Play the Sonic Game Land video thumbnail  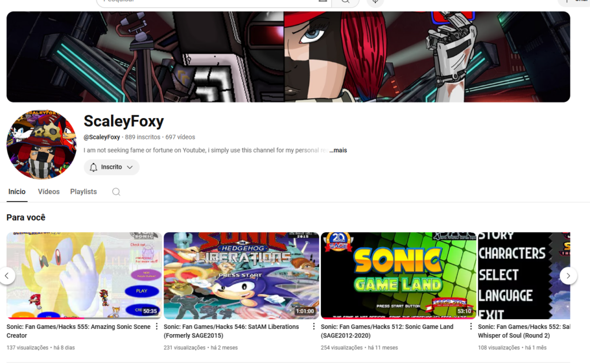(399, 276)
